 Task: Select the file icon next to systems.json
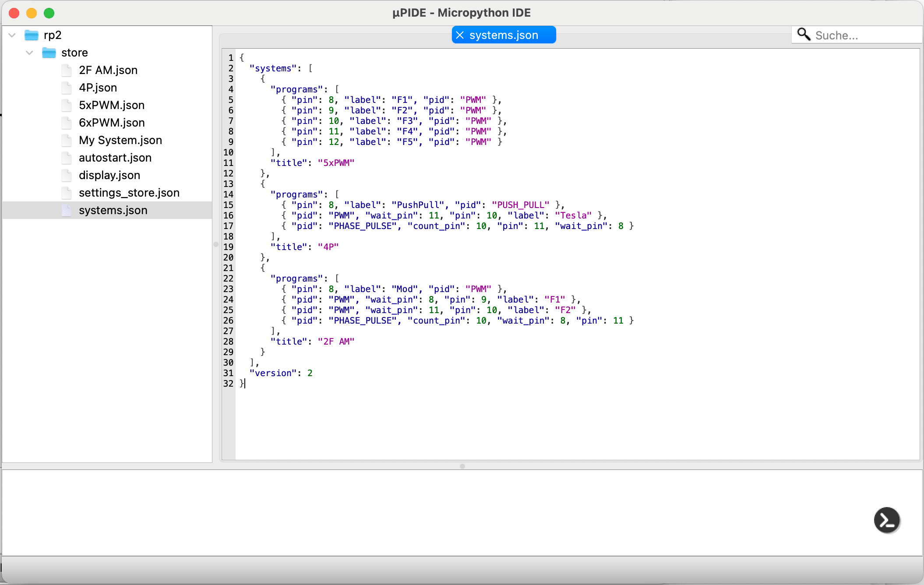pyautogui.click(x=67, y=210)
